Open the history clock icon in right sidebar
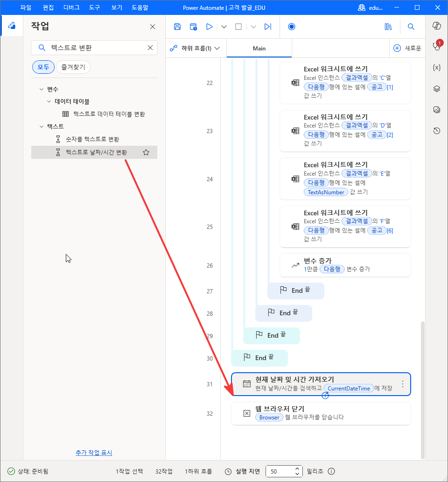The height and width of the screenshot is (482, 448). [437, 131]
